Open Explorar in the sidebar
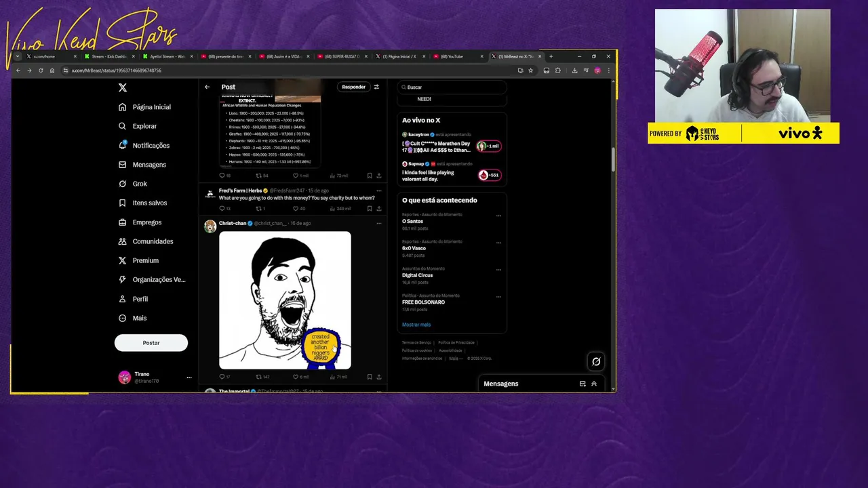 (138, 126)
